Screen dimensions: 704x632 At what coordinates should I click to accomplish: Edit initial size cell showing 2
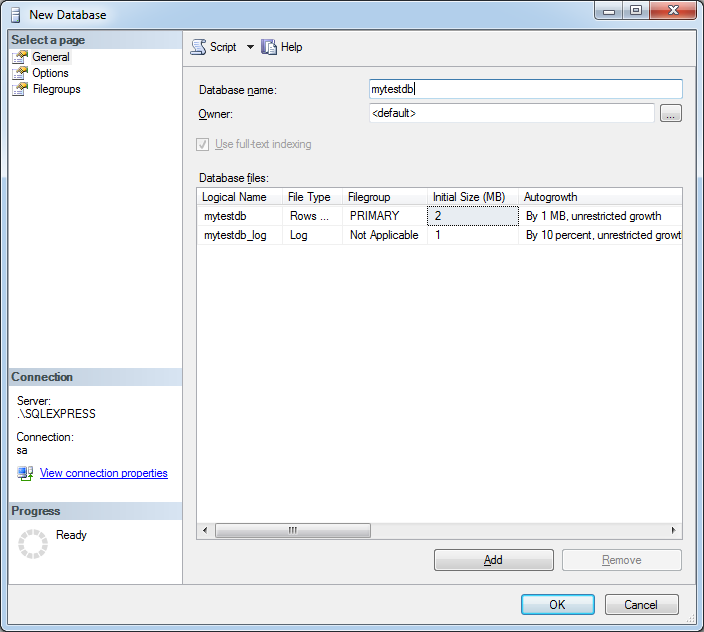click(473, 216)
